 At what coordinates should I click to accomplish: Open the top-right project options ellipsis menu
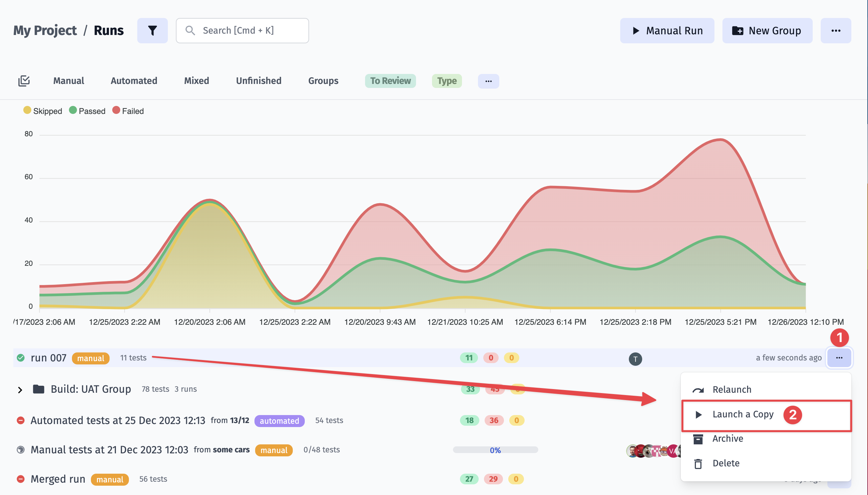[x=835, y=31]
